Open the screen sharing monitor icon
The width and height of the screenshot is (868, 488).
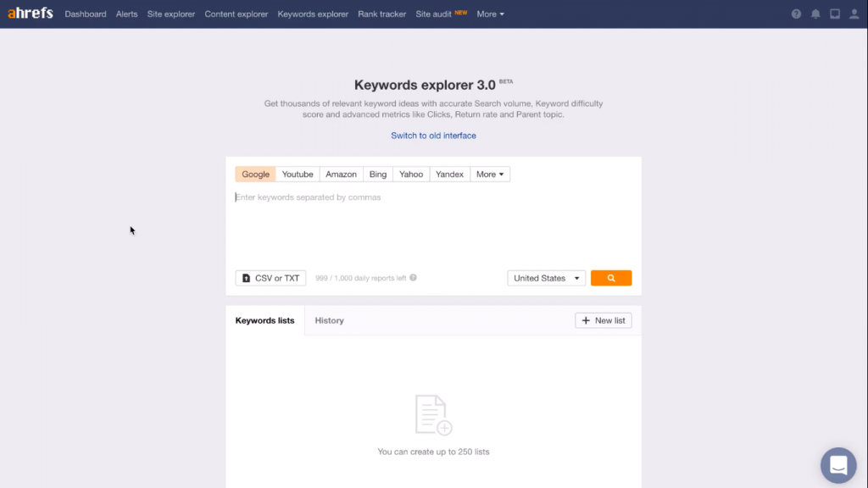pos(834,14)
